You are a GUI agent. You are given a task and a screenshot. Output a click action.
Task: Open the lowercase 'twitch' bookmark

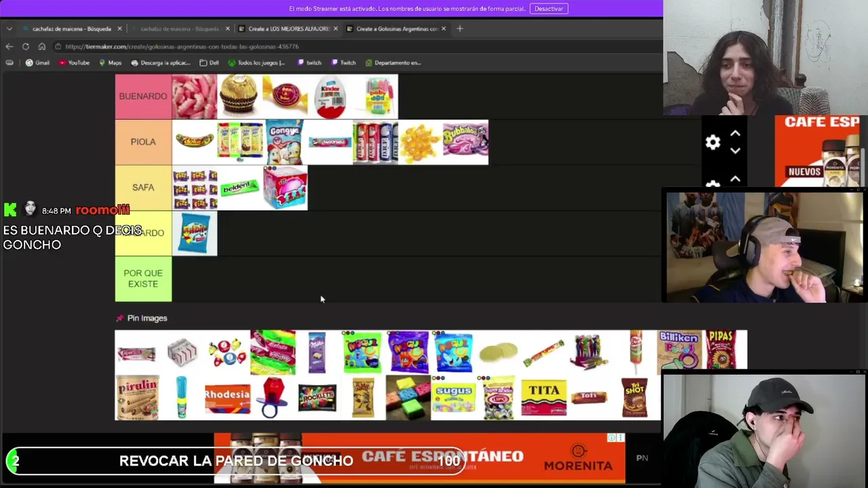coord(309,62)
